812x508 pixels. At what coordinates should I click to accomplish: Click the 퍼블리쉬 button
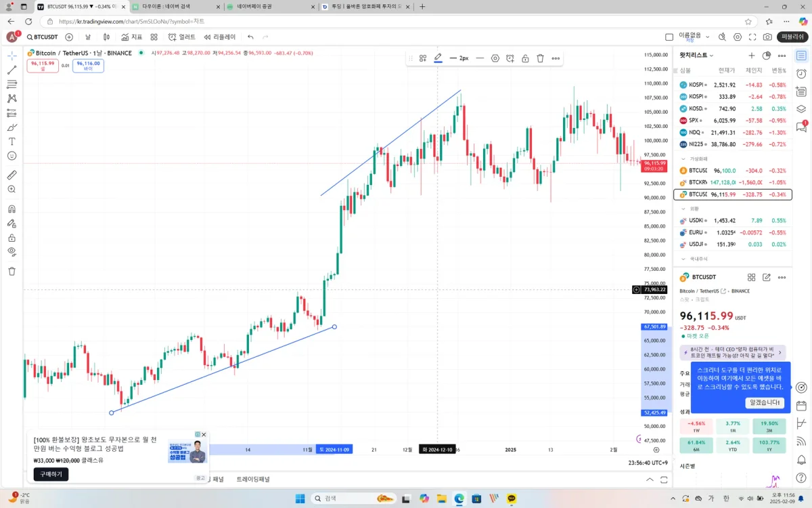[792, 37]
